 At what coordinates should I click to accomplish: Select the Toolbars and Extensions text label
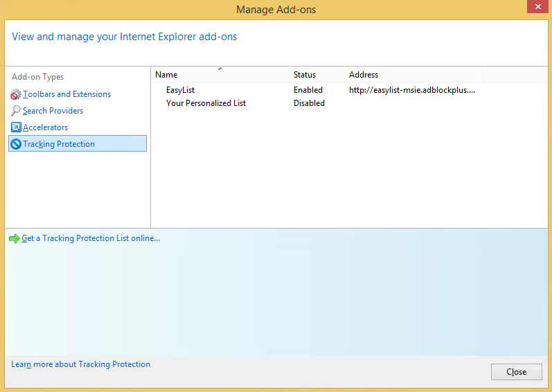click(x=66, y=94)
